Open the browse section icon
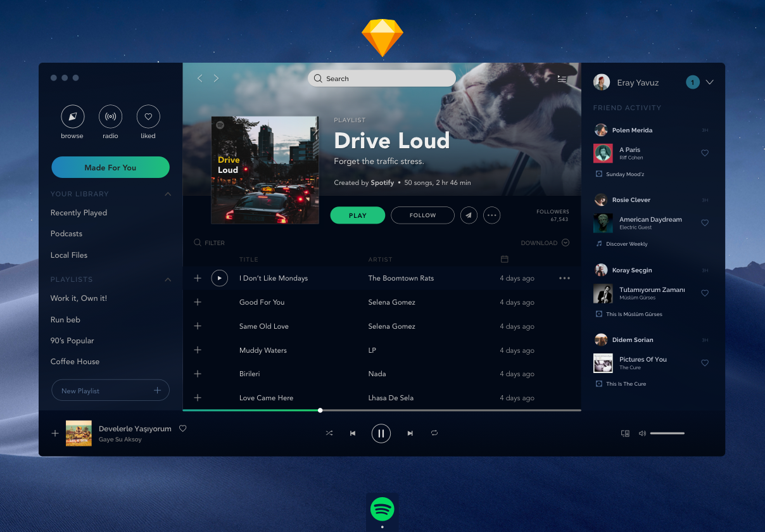 (x=72, y=117)
